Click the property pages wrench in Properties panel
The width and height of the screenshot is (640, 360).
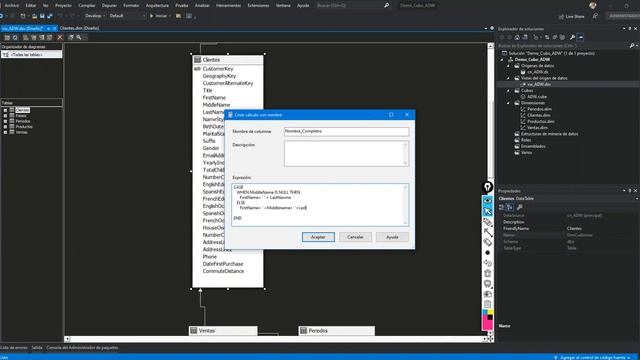tap(520, 207)
